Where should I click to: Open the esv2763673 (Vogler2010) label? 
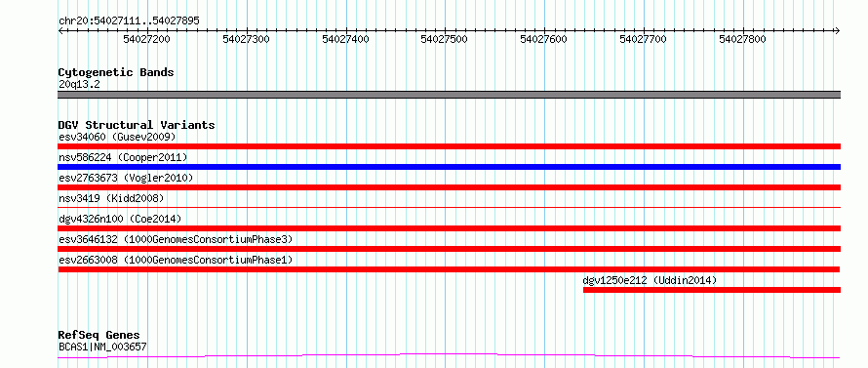[126, 178]
